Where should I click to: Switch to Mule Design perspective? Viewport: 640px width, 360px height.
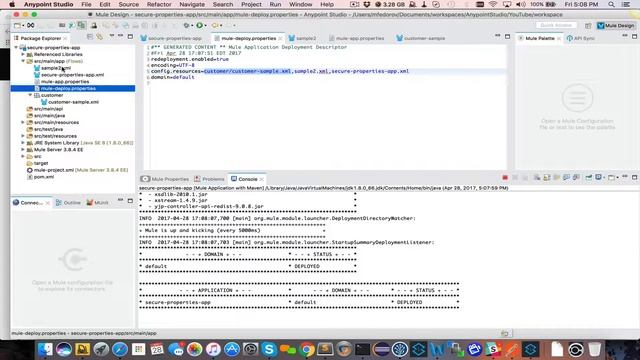point(616,26)
